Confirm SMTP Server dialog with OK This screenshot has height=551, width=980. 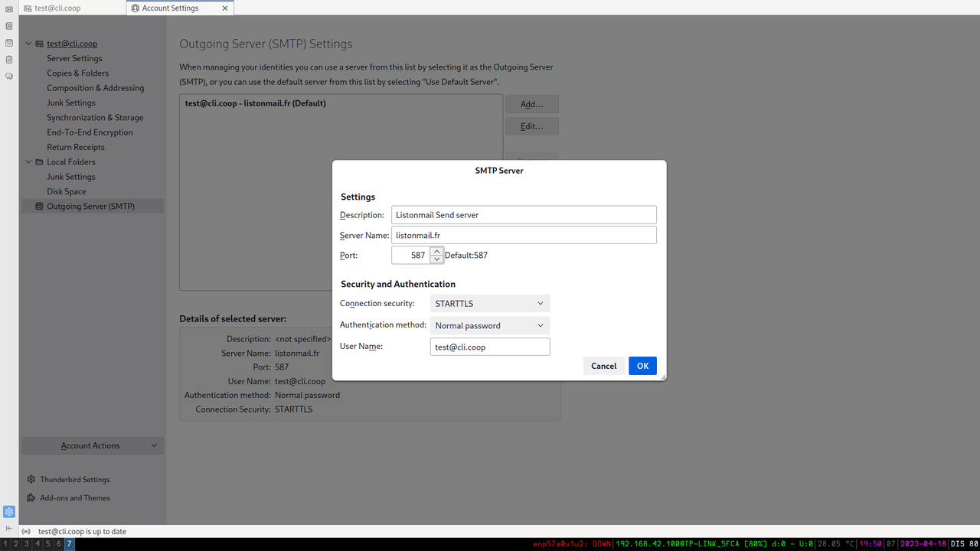642,366
